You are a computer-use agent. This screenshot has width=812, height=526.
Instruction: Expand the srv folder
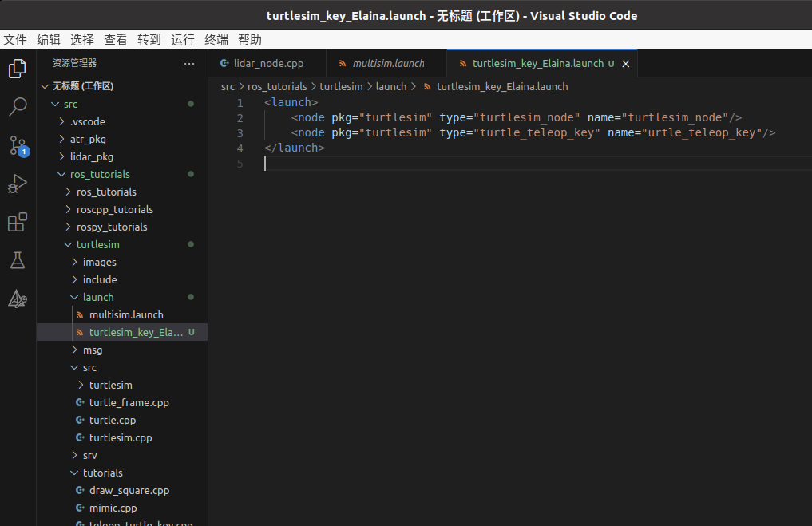pyautogui.click(x=74, y=455)
